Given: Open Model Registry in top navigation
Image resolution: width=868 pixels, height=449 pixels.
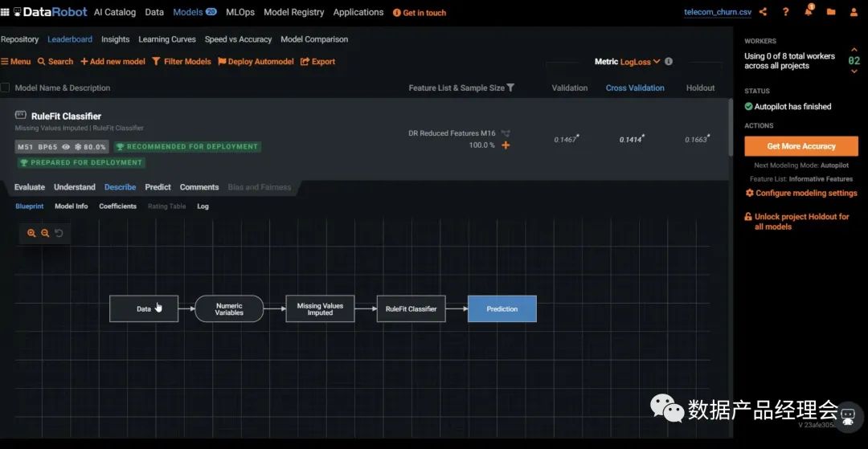Looking at the screenshot, I should coord(294,12).
